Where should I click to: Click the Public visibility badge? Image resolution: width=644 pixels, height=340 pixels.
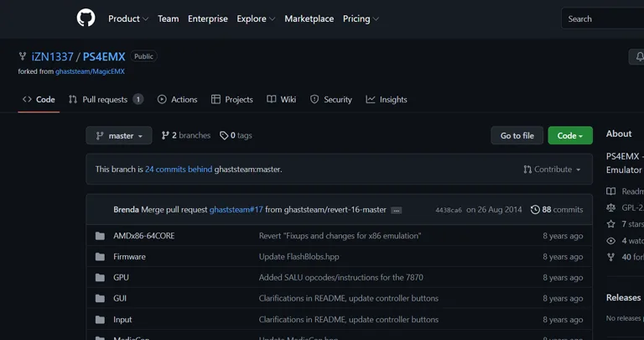(x=143, y=56)
